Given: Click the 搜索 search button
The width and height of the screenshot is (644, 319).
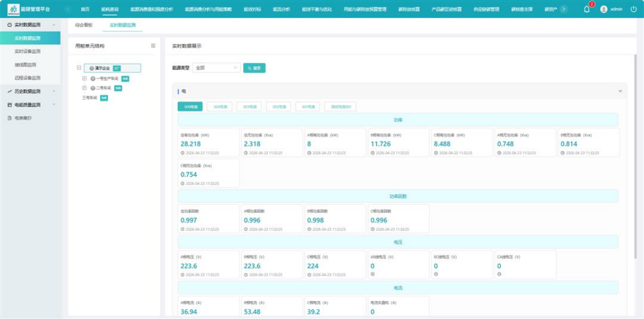Looking at the screenshot, I should pos(254,68).
